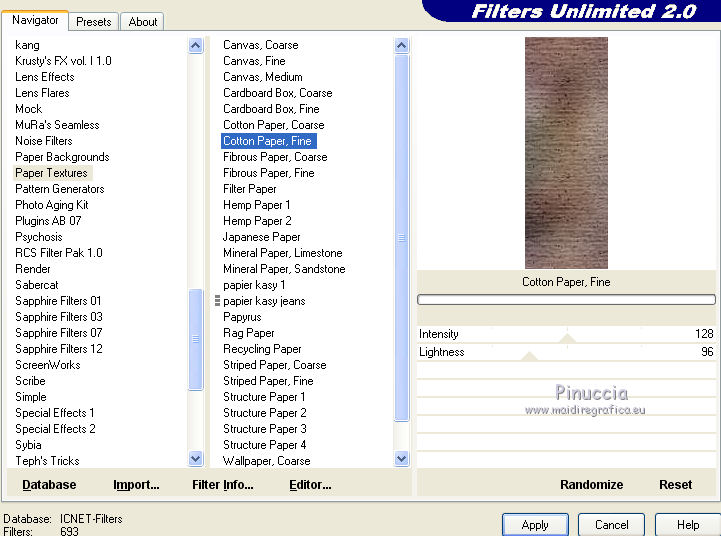Choose the Recycling Paper filter
This screenshot has height=536, width=721.
(262, 348)
